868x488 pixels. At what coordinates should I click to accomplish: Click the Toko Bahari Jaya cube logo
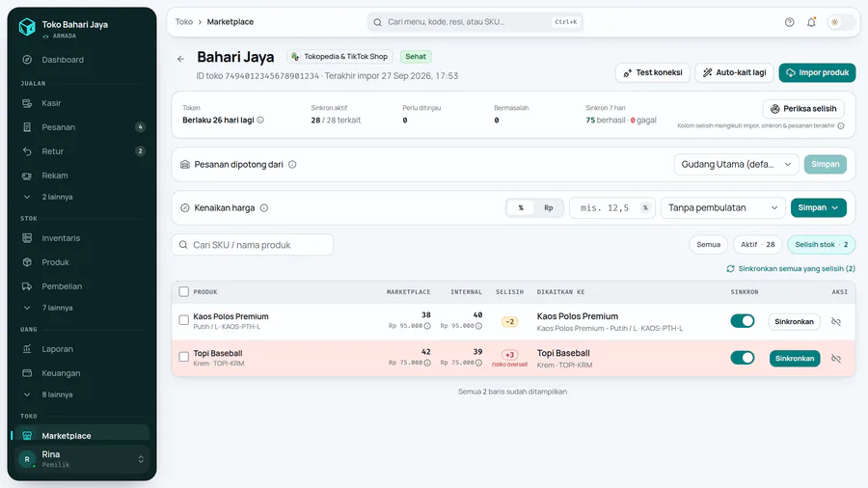click(27, 27)
